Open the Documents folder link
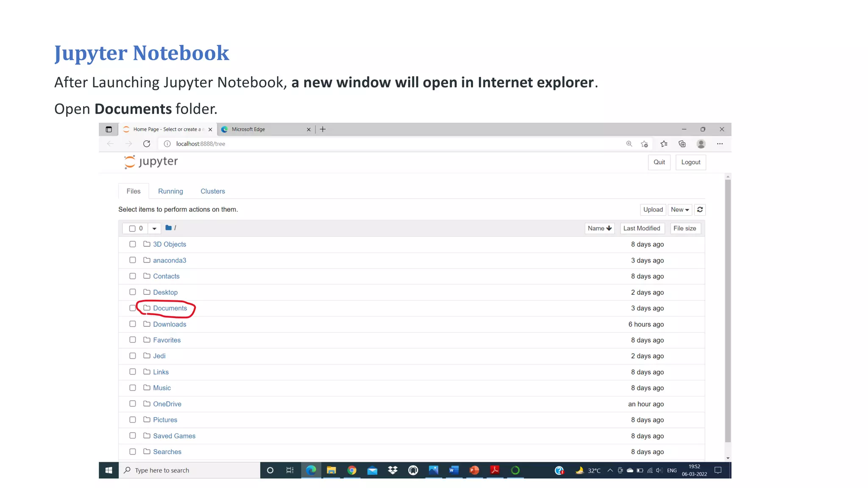The image size is (868, 488). coord(170,308)
